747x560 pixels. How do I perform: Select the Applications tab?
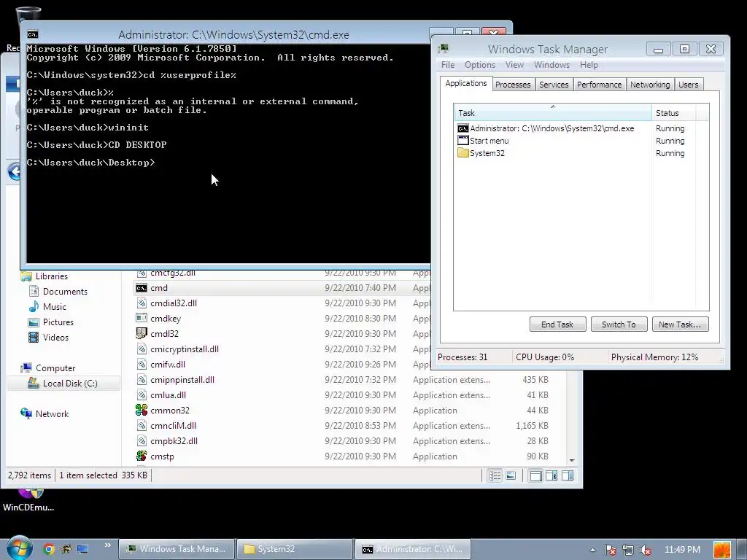point(466,83)
